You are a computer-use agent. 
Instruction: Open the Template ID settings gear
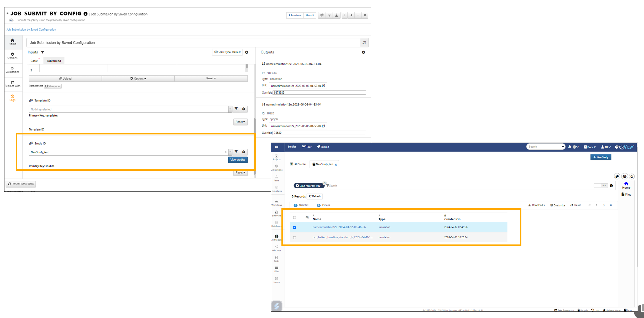point(244,109)
